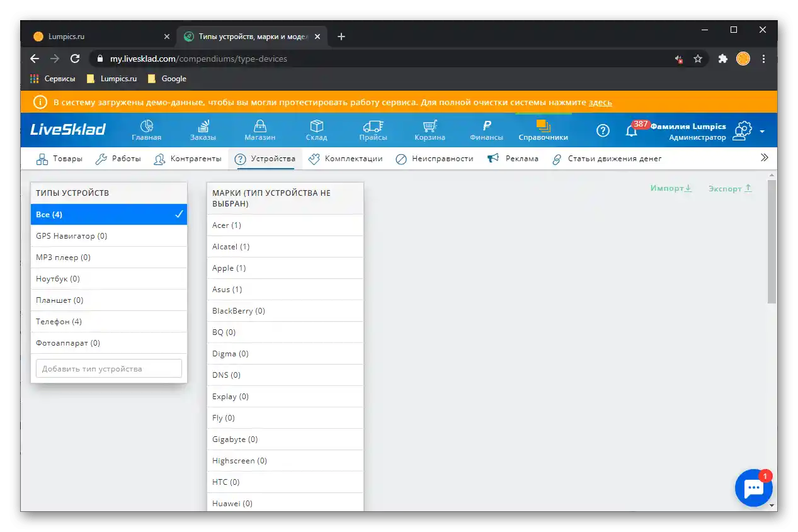The width and height of the screenshot is (798, 532).
Task: Click the здесь link in the orange banner
Action: pos(601,102)
